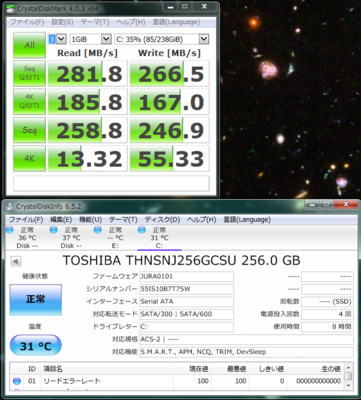Open CrystalDiskInfo 機能(U) menu

coord(90,220)
